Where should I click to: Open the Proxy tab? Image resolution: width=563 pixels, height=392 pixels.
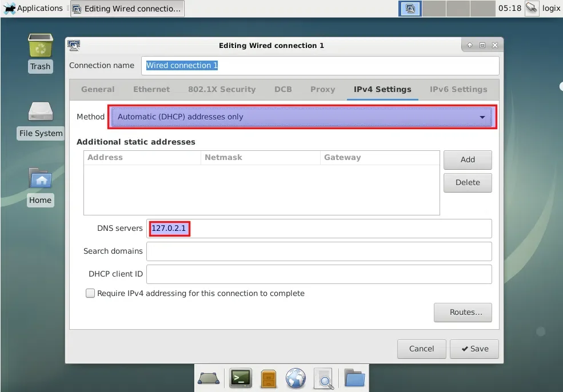322,89
